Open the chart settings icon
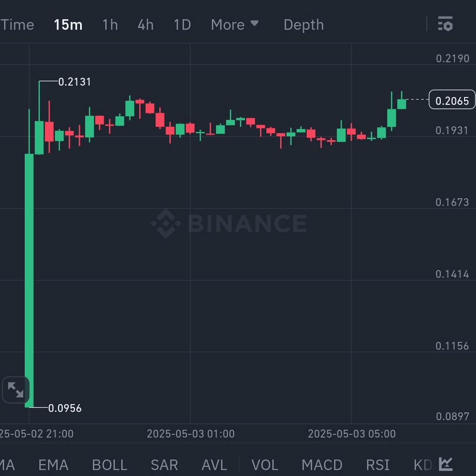The width and height of the screenshot is (476, 476). click(x=445, y=24)
